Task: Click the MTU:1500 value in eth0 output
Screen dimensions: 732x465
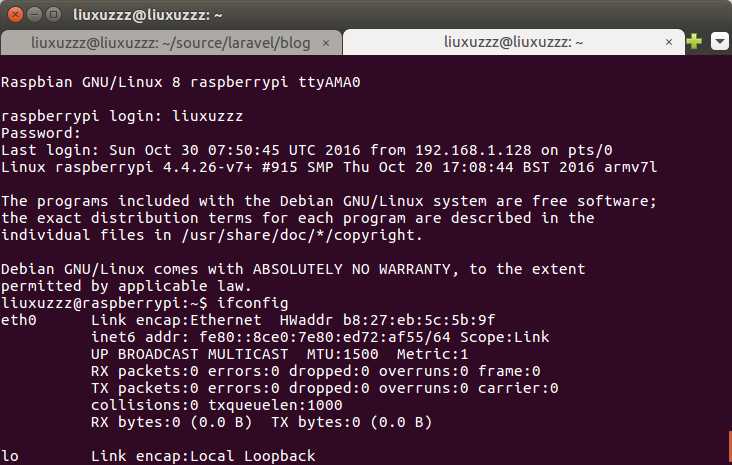Action: point(342,354)
